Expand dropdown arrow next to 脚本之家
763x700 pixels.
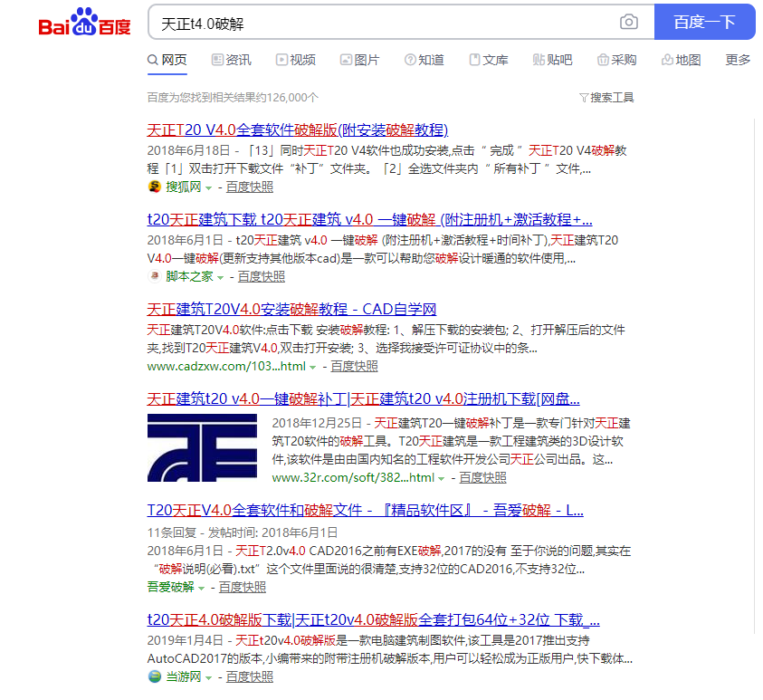click(220, 277)
